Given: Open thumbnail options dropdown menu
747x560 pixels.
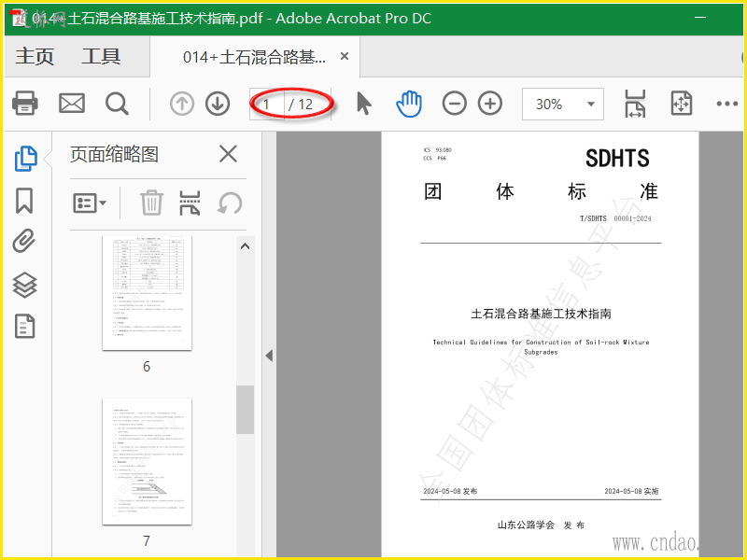Looking at the screenshot, I should pyautogui.click(x=89, y=203).
